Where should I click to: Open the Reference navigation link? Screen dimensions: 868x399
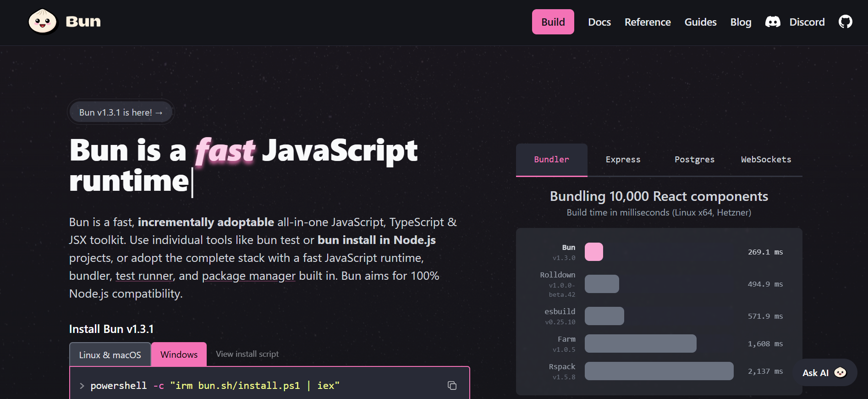[x=648, y=22]
